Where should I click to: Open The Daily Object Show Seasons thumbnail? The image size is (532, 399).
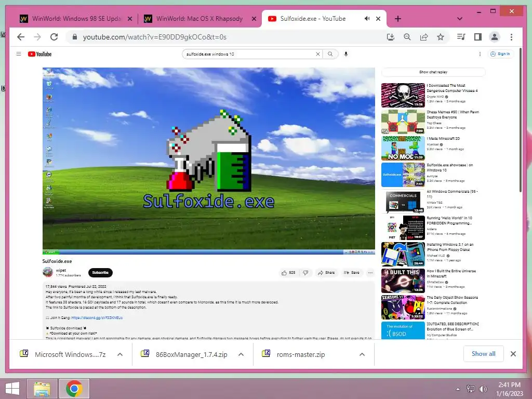tap(403, 308)
